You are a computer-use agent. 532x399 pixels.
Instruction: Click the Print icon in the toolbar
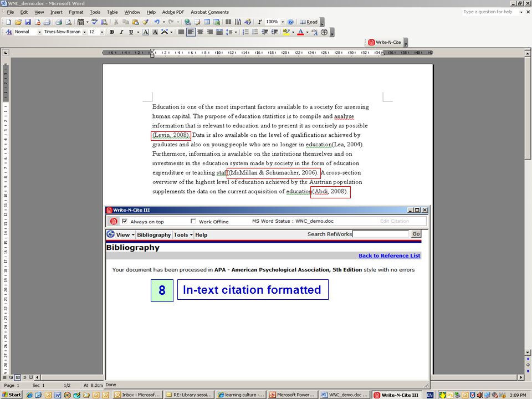point(59,22)
